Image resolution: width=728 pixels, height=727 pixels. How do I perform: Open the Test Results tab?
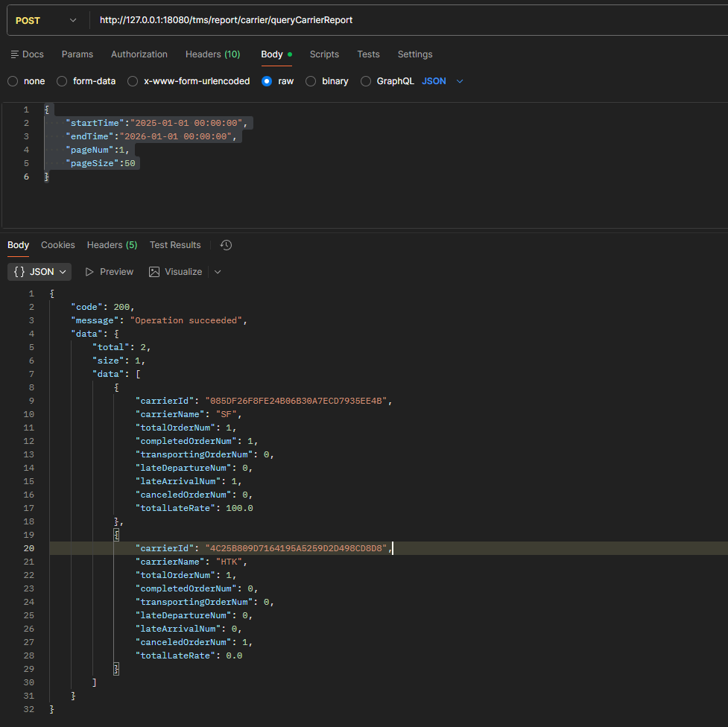pyautogui.click(x=175, y=245)
